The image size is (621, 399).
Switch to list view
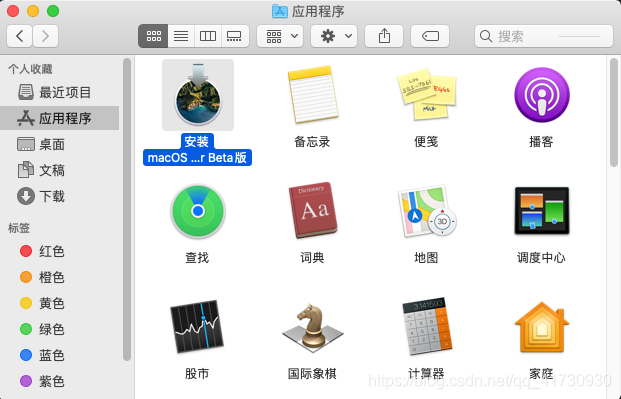pyautogui.click(x=181, y=36)
